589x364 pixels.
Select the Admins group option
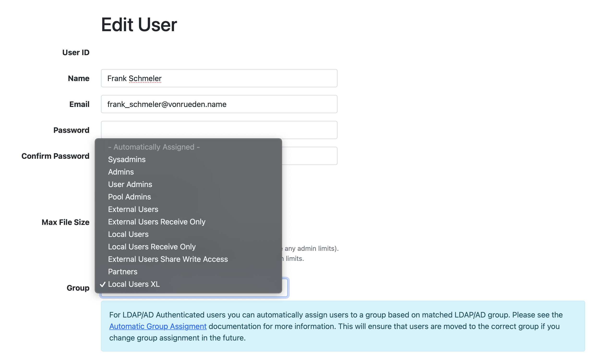[x=121, y=172]
